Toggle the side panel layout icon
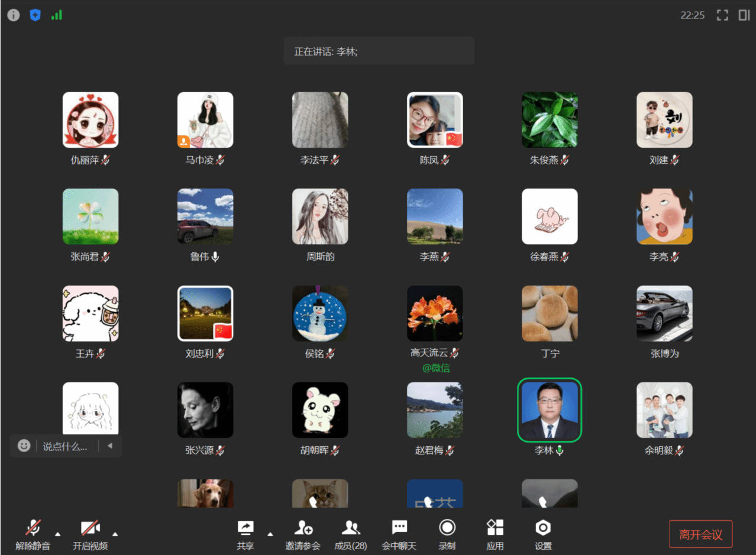The image size is (756, 555). click(744, 15)
